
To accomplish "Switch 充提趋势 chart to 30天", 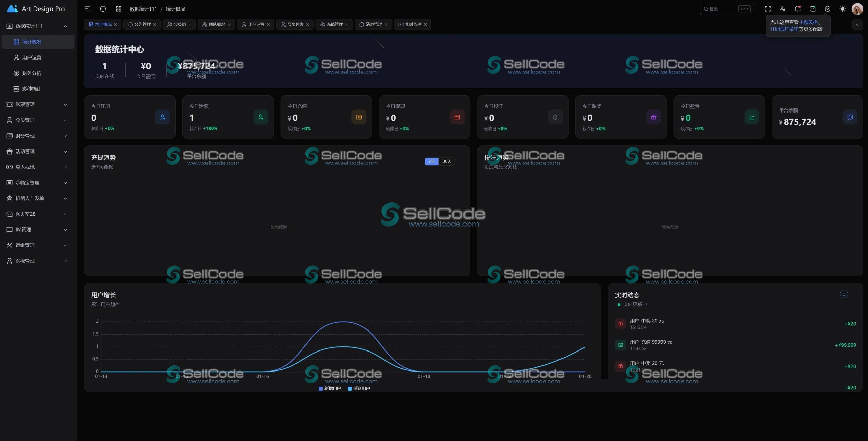I will 447,161.
